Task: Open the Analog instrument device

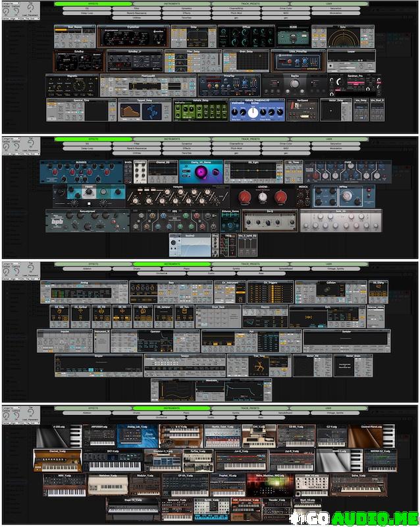Action: pyautogui.click(x=84, y=292)
